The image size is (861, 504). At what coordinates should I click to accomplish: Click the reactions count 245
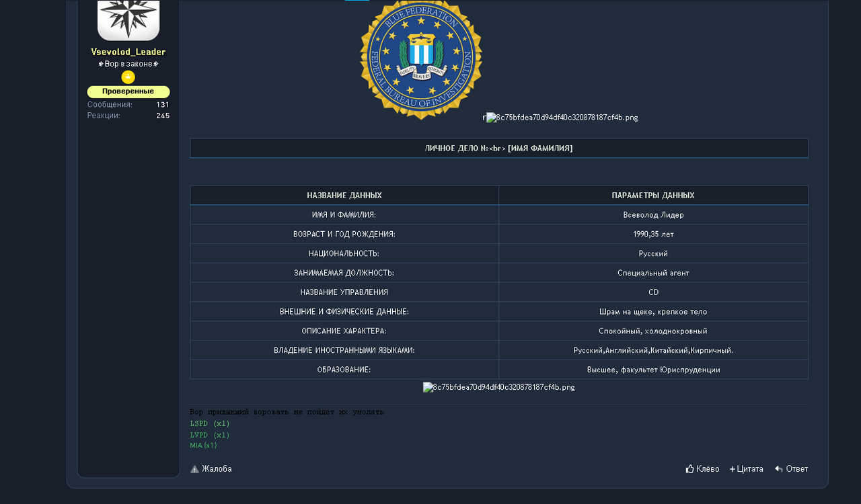pyautogui.click(x=163, y=116)
